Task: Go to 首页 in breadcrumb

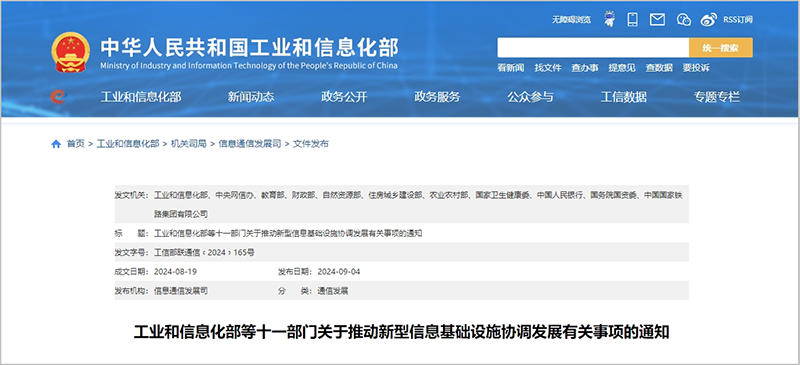Action: [x=76, y=144]
